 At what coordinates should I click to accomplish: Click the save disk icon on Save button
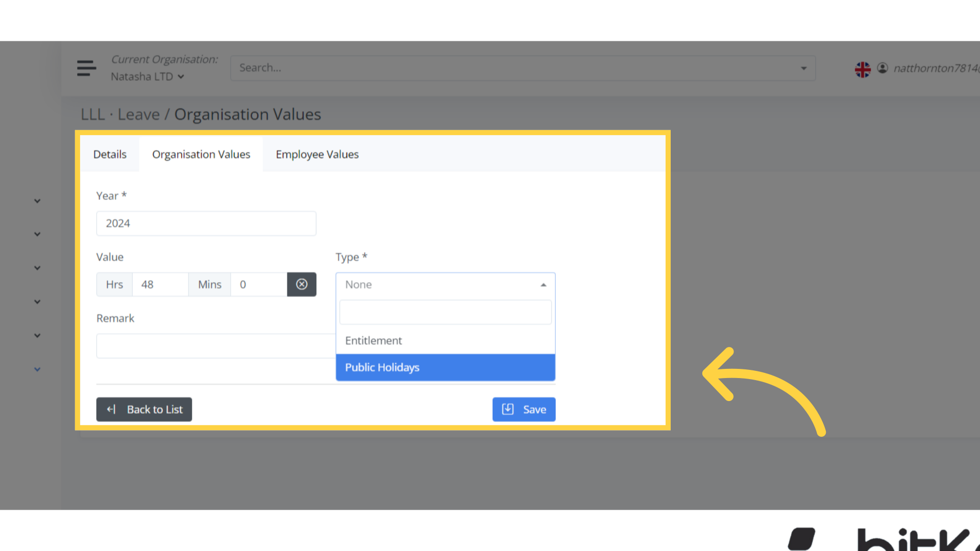point(508,409)
